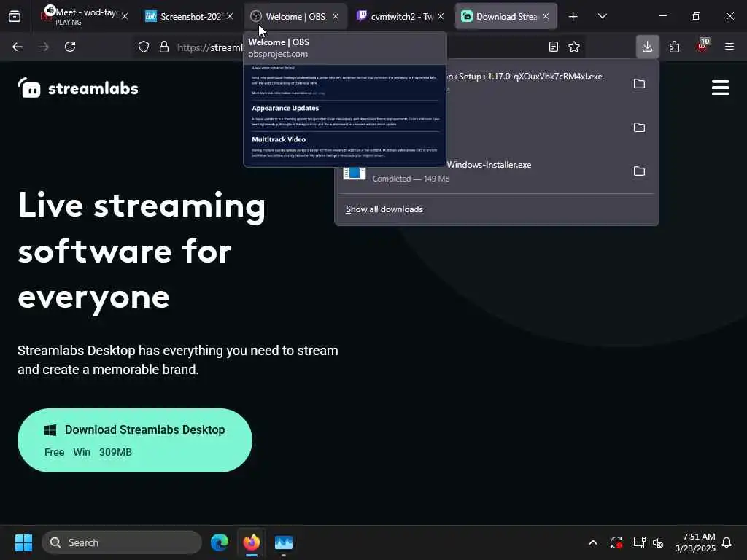
Task: Open the notifications bell
Action: [727, 542]
